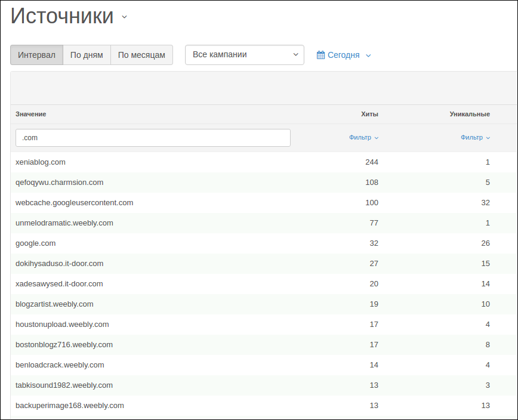The height and width of the screenshot is (420, 518).
Task: Sort by the Хиты column header
Action: click(369, 114)
